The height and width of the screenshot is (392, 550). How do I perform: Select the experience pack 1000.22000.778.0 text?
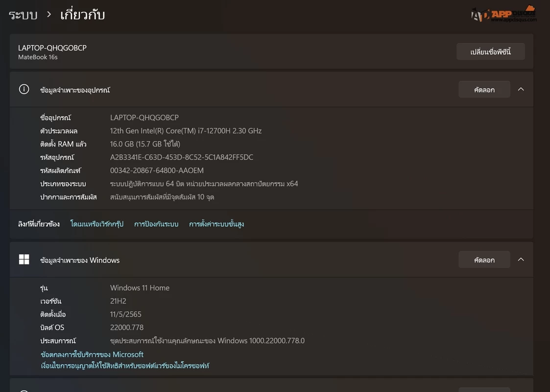click(207, 341)
